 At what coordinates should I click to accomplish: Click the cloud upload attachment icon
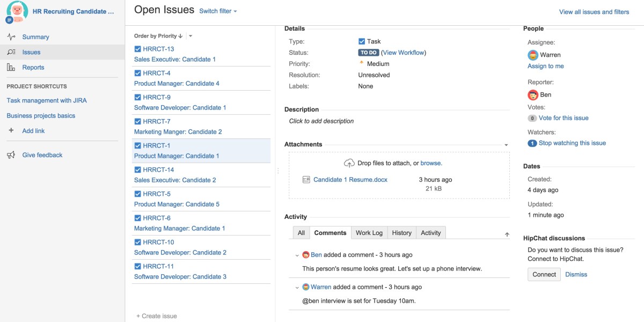[x=349, y=163]
